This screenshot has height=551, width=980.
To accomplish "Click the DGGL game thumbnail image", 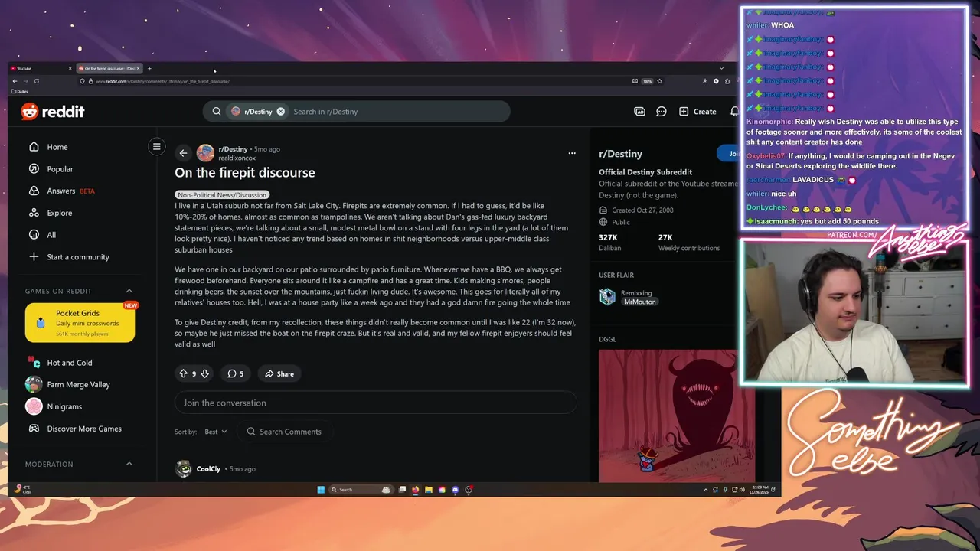I will 676,416.
